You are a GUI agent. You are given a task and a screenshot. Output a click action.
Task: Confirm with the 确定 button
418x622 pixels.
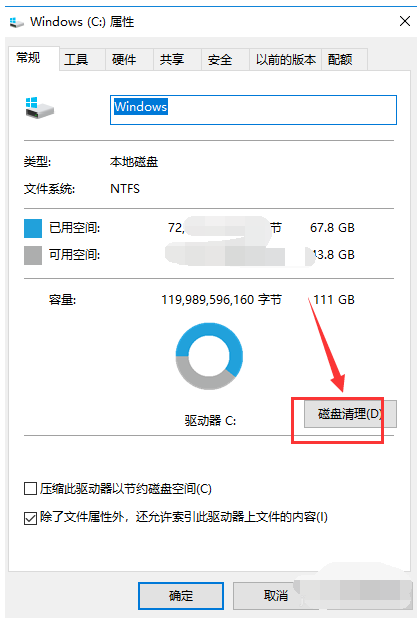coord(181,595)
